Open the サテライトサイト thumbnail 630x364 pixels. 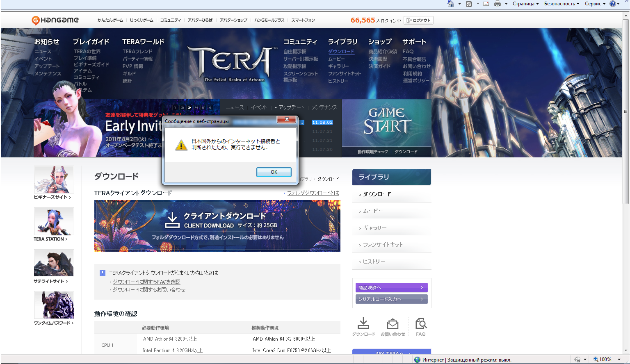pos(54,263)
